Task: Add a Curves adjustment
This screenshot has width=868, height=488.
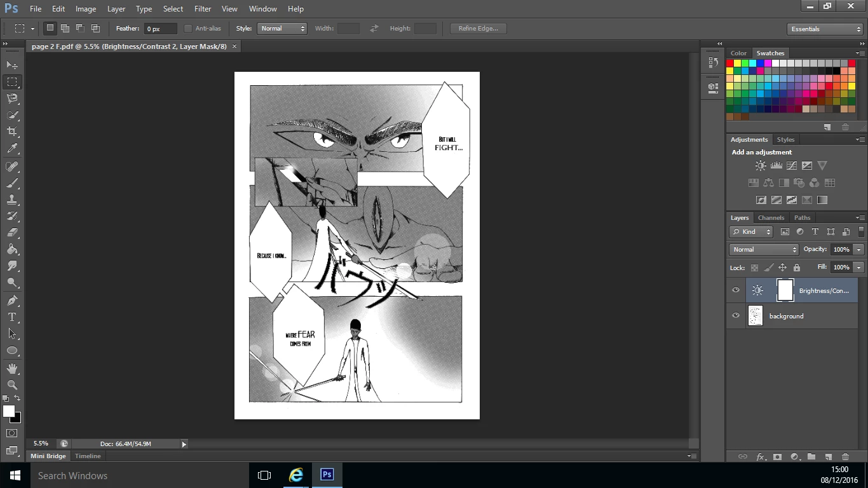Action: [x=792, y=165]
